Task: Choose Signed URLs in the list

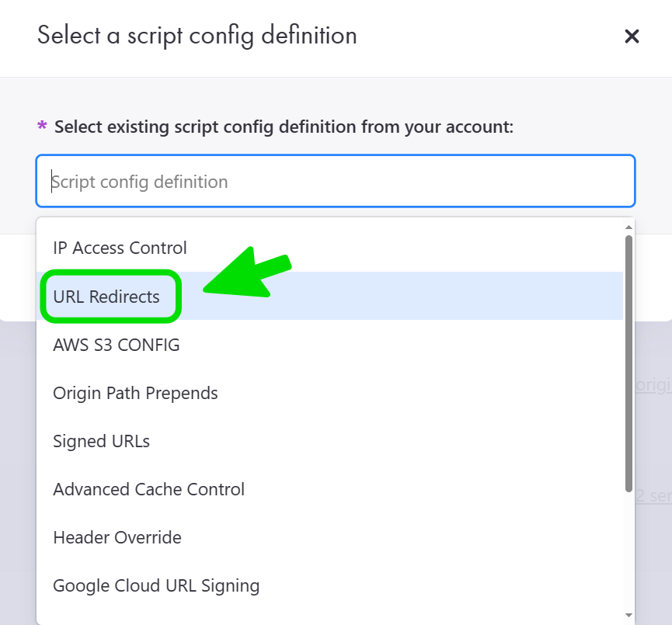Action: coord(101,441)
